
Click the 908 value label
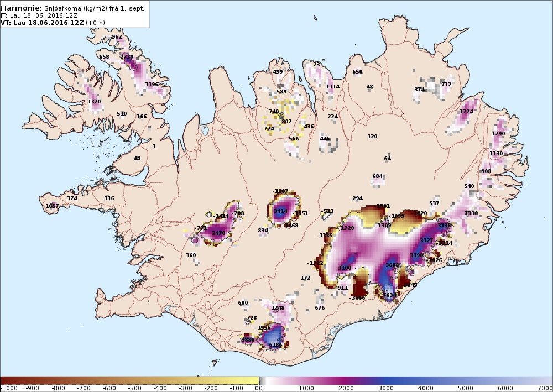pos(486,171)
